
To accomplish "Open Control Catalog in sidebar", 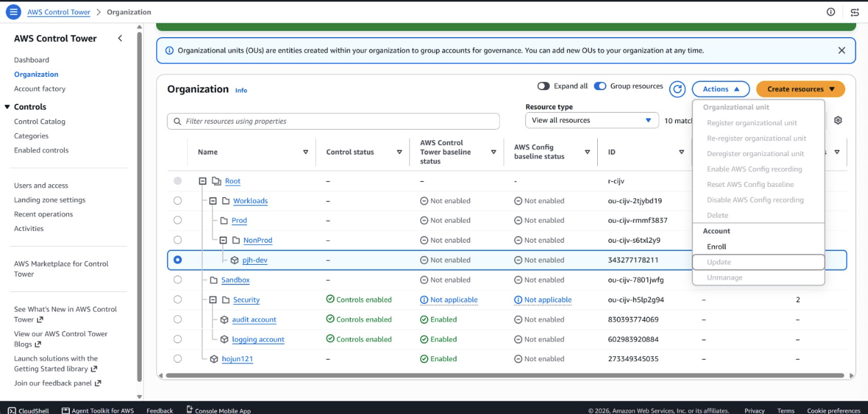I will point(40,121).
